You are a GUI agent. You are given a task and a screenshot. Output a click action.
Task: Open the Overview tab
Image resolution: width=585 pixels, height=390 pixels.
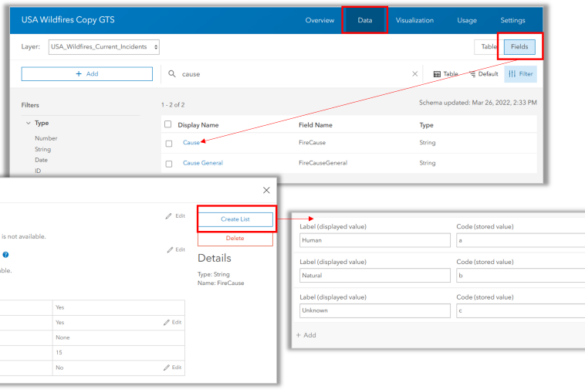[319, 20]
